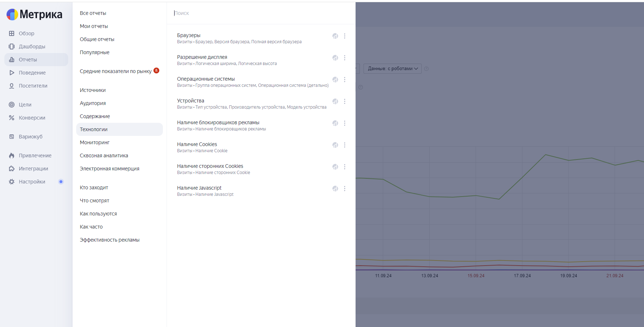Click the dashboard icon next to Устройства
The image size is (644, 327).
click(335, 101)
